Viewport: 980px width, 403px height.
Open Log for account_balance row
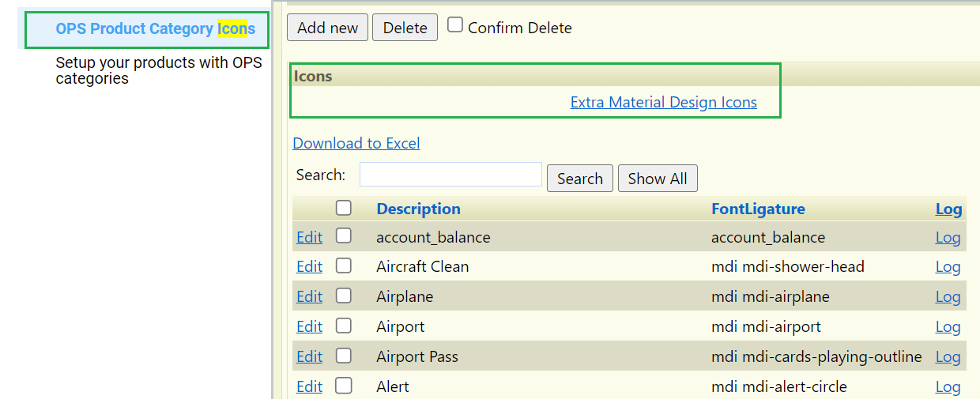pos(948,237)
